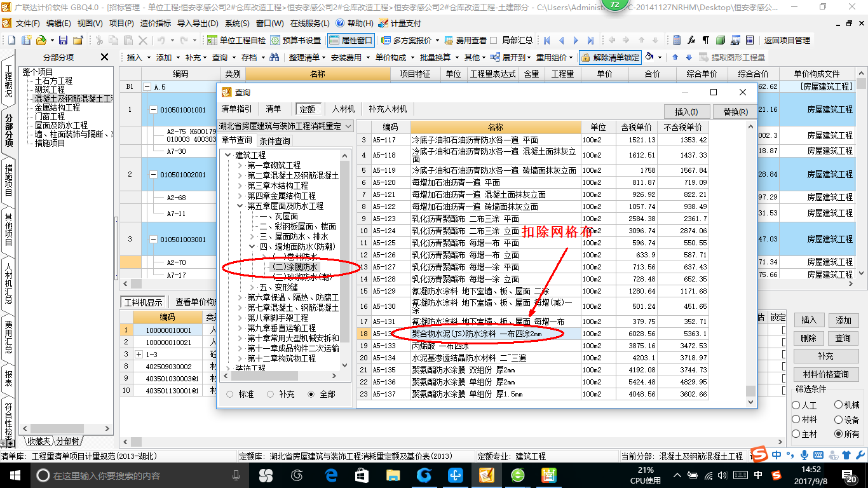This screenshot has height=488, width=868.
Task: Switch to 条件查询 tab
Action: pos(275,141)
